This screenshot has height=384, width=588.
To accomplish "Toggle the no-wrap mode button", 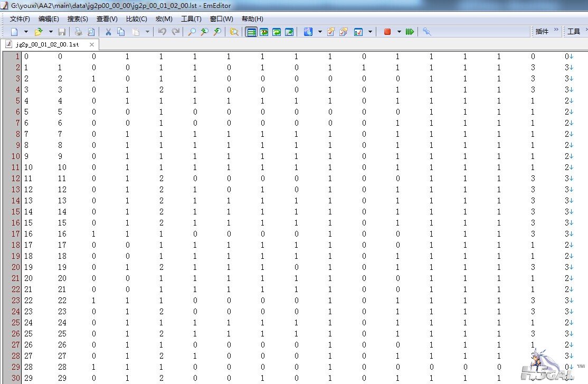I will pos(251,32).
